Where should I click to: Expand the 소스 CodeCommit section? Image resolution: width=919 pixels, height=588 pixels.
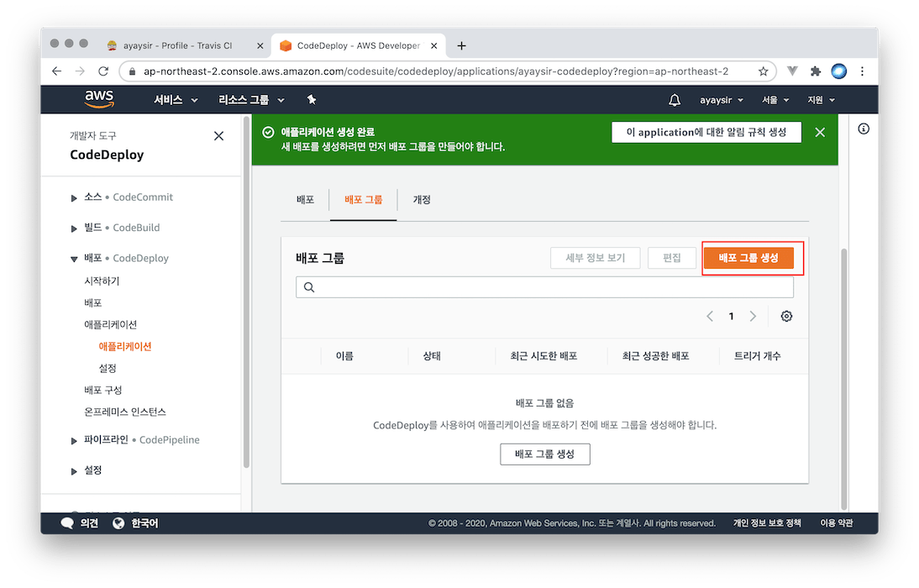[x=74, y=197]
